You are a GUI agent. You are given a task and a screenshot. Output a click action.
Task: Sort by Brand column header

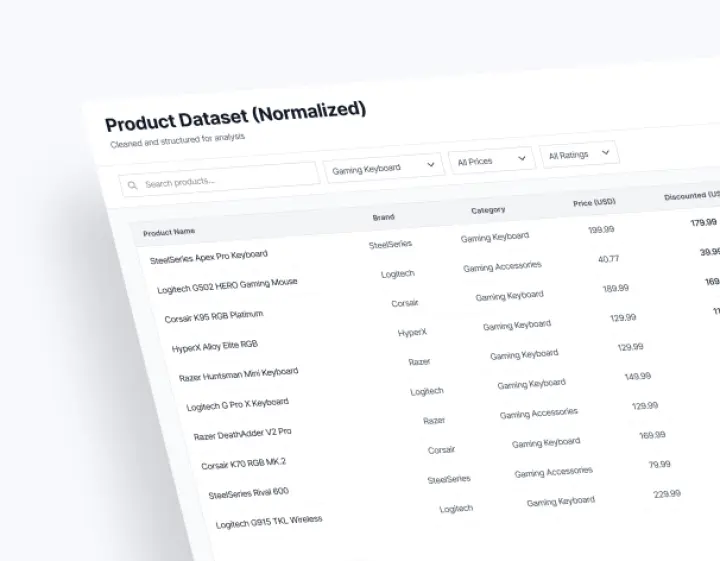coord(383,217)
